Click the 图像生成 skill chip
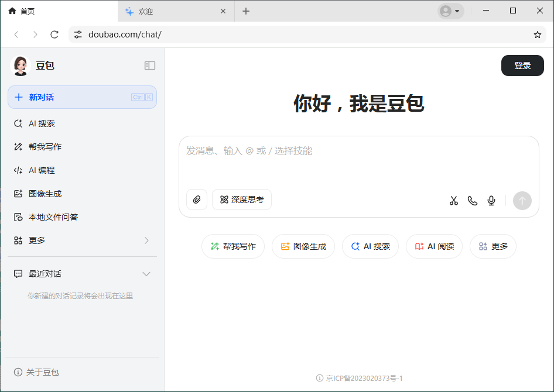The width and height of the screenshot is (554, 392). click(x=303, y=246)
